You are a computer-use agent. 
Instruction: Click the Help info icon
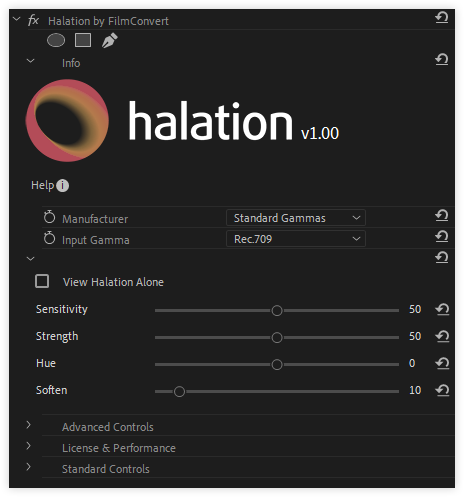click(62, 185)
